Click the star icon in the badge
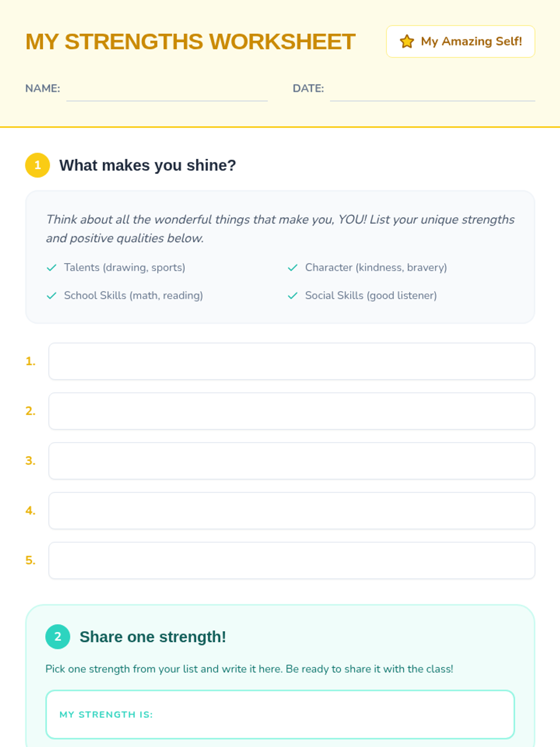This screenshot has height=747, width=560. pos(406,42)
